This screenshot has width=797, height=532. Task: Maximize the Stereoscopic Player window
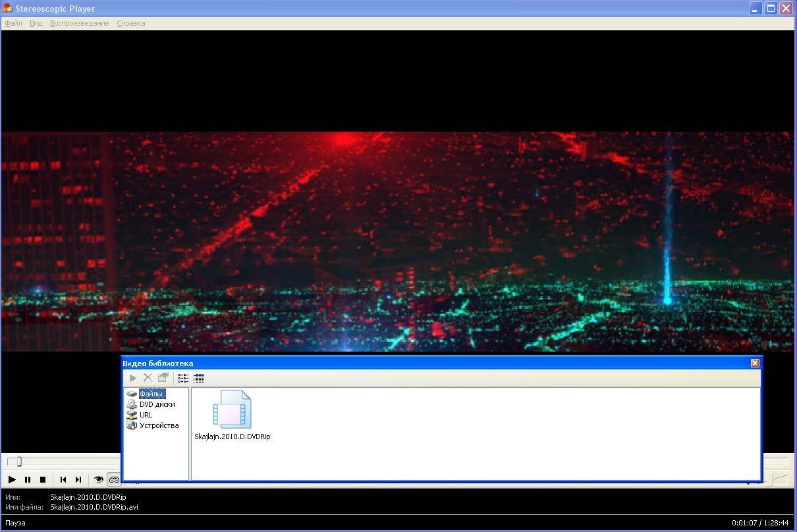point(771,9)
